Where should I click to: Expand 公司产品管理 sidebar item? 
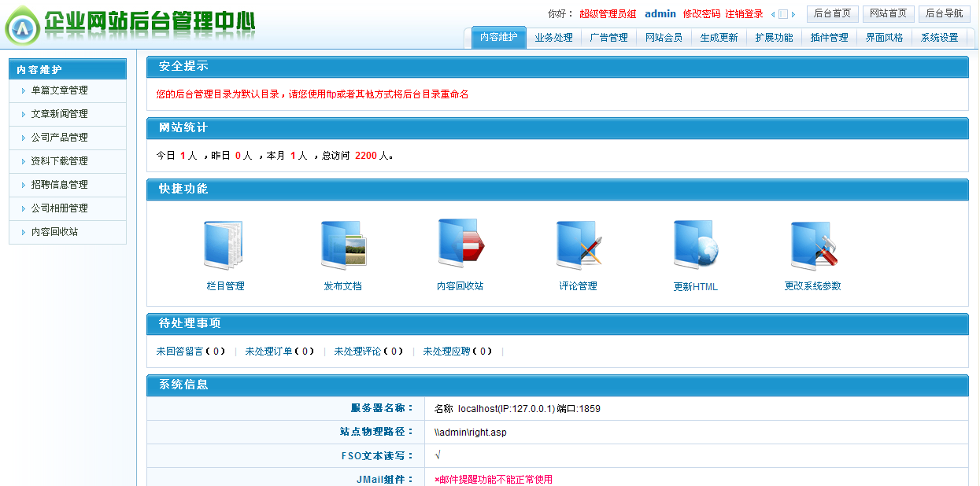point(59,138)
